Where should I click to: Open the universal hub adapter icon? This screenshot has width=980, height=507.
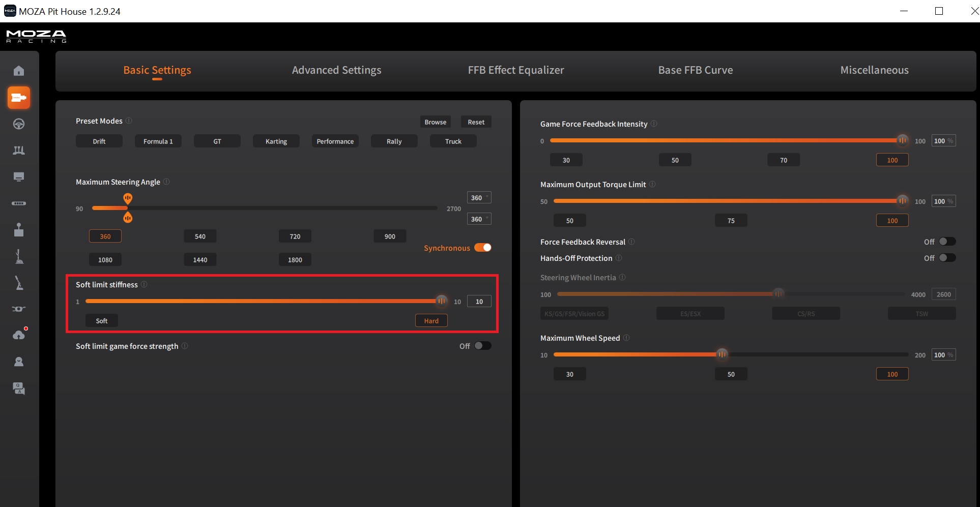click(x=19, y=309)
